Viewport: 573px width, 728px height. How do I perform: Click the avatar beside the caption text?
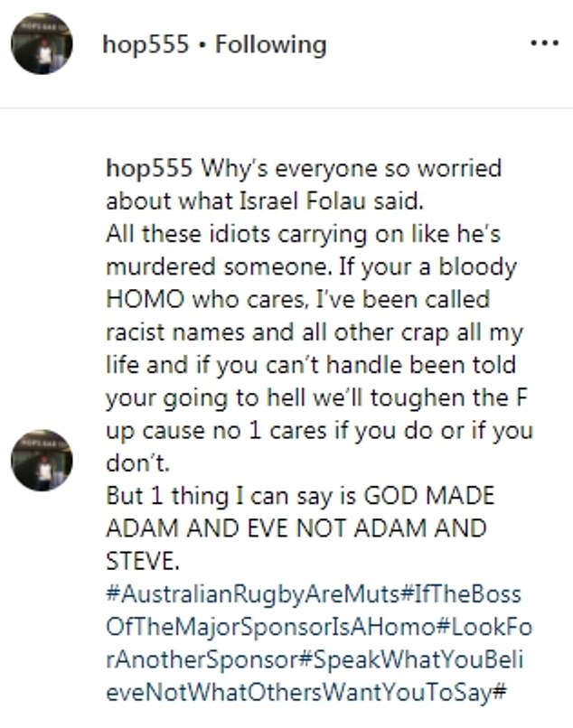point(42,460)
